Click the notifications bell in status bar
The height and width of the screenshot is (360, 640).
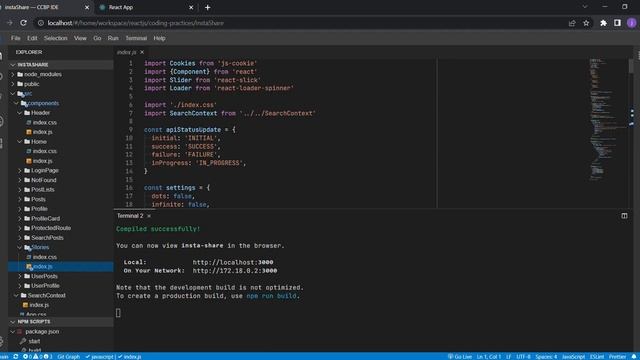coord(634,357)
